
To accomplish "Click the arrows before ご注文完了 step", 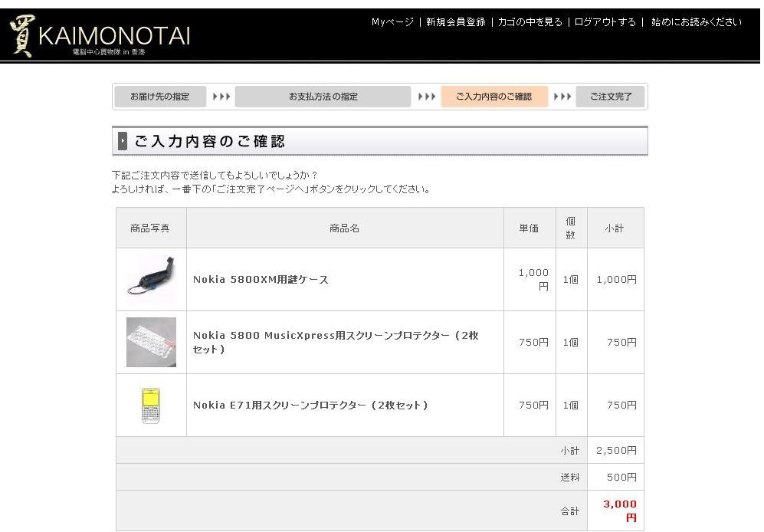I will click(562, 97).
